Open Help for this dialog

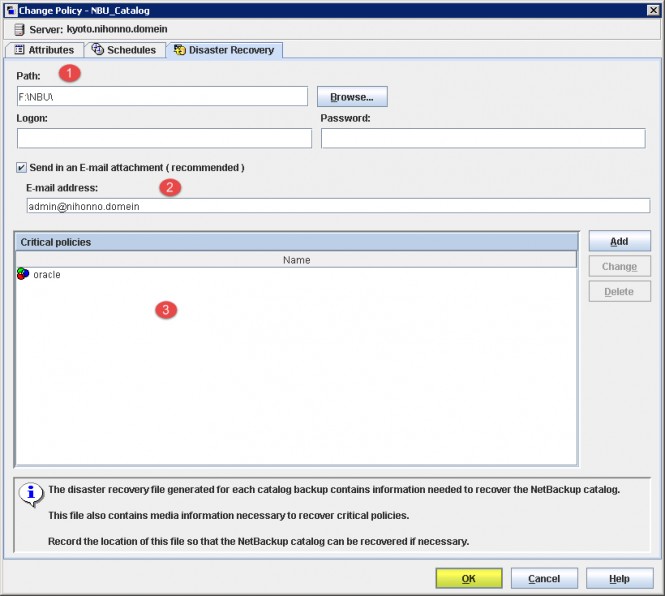(x=620, y=578)
